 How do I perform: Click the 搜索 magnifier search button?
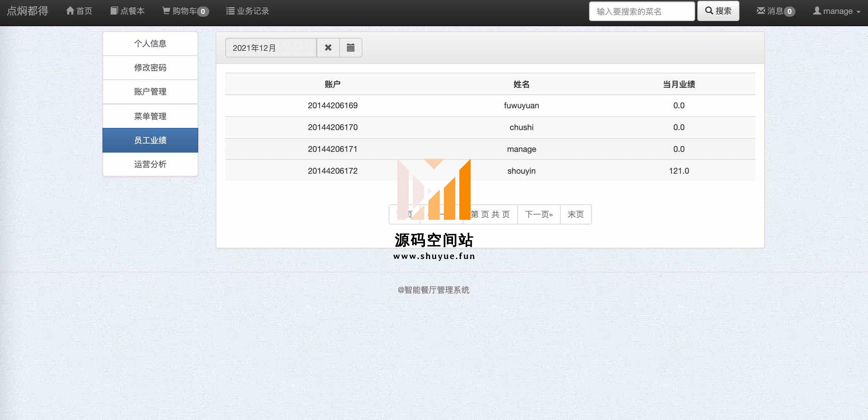click(x=718, y=11)
